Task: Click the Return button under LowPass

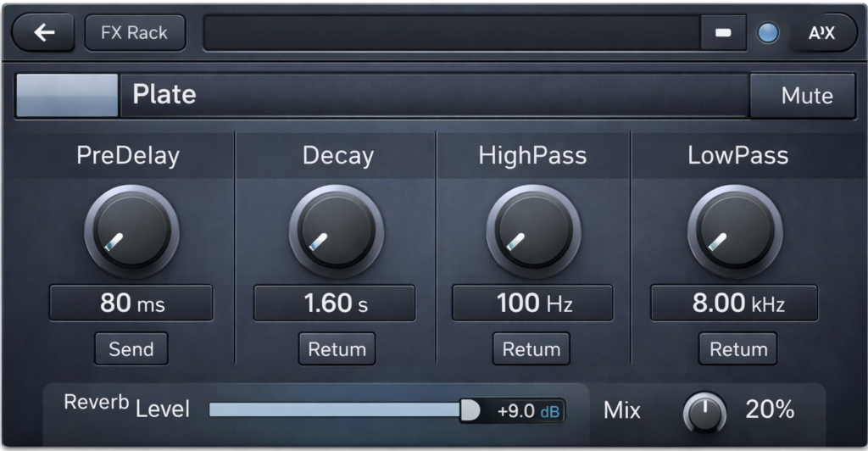Action: (738, 348)
